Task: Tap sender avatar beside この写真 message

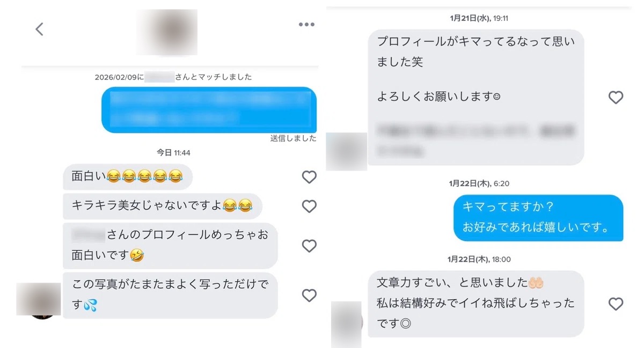Action: click(39, 300)
